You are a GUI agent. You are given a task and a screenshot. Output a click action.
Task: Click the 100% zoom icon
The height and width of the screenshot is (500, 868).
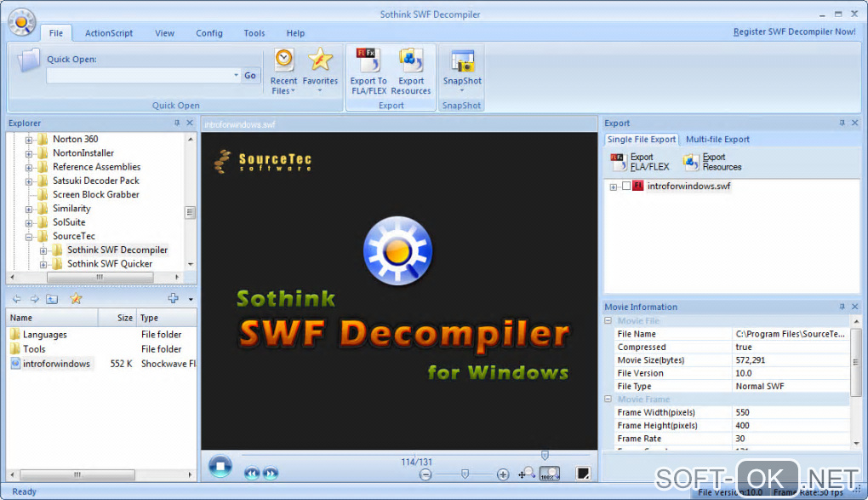coord(550,474)
